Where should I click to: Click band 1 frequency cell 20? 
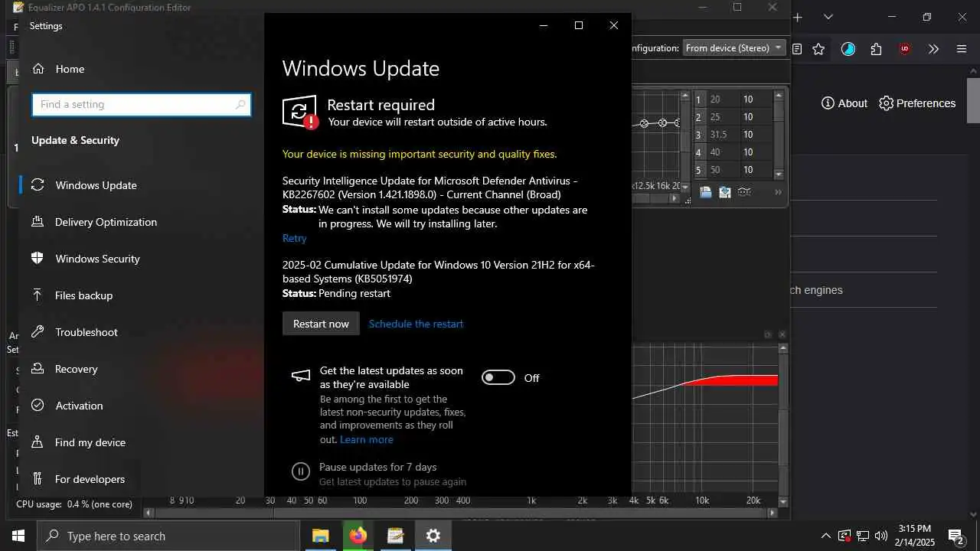click(x=723, y=99)
